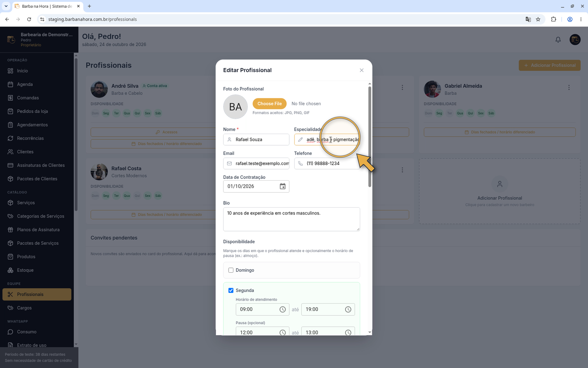Open the user avatar menu at top right
This screenshot has width=588, height=368.
575,39
